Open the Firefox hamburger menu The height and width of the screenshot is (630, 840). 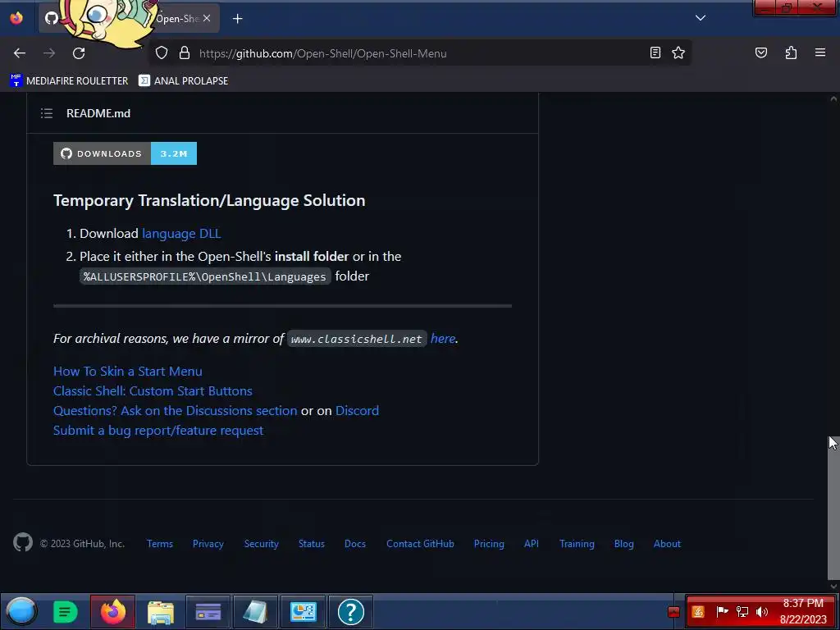pyautogui.click(x=820, y=52)
